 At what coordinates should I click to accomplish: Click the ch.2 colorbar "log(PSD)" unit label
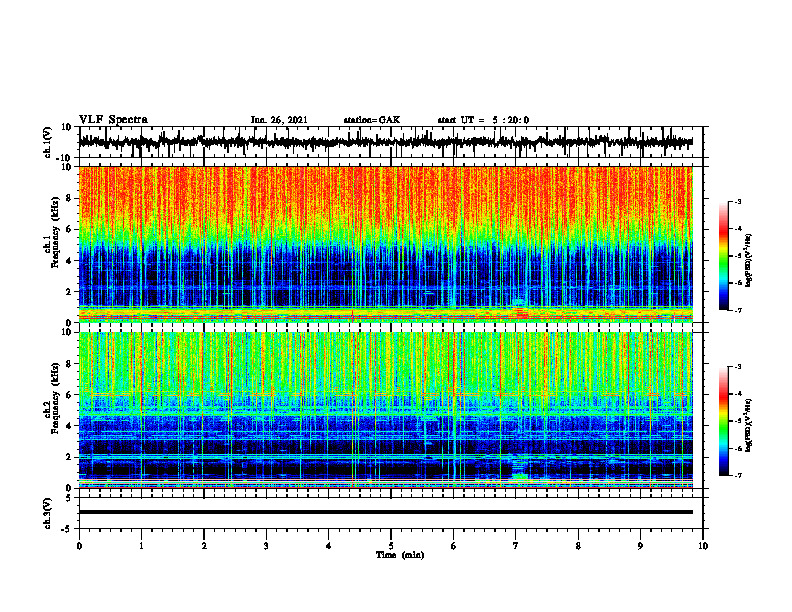click(x=749, y=425)
